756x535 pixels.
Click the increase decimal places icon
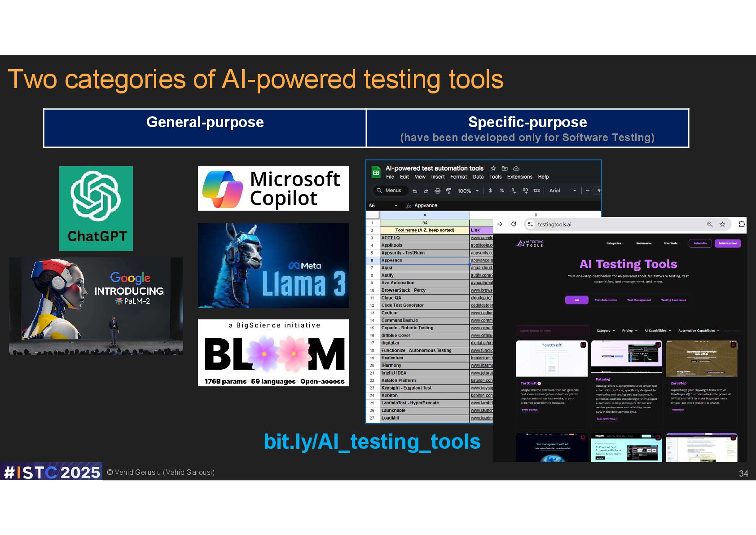pyautogui.click(x=525, y=190)
